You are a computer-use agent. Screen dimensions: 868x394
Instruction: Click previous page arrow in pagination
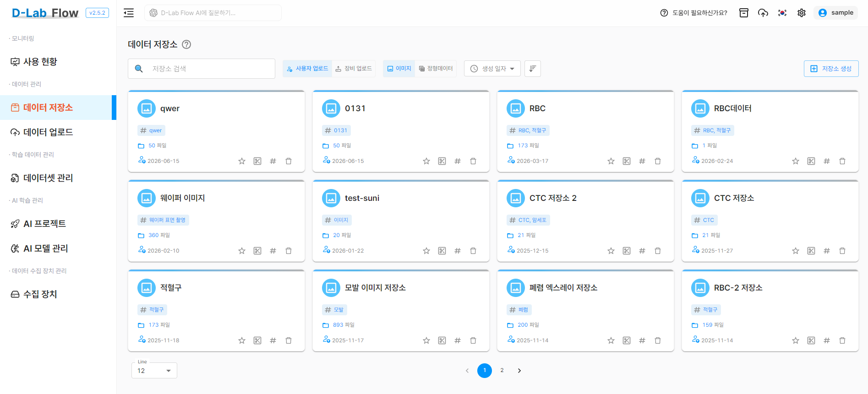[467, 371]
